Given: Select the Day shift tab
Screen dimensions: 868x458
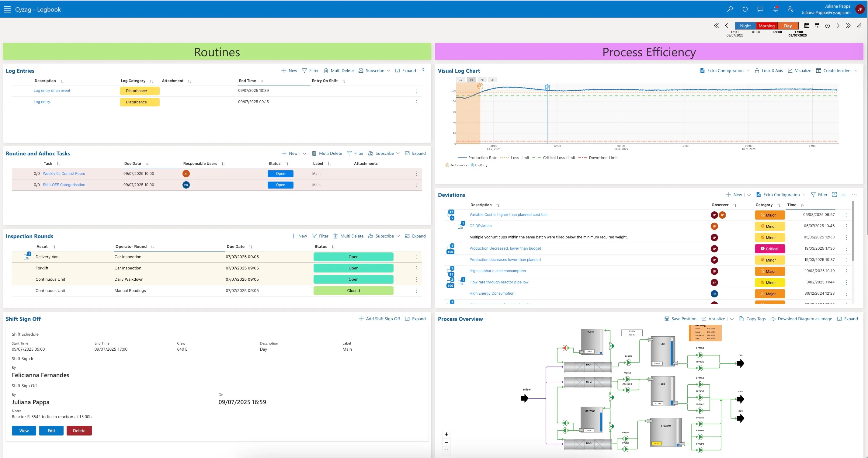Looking at the screenshot, I should [x=788, y=26].
